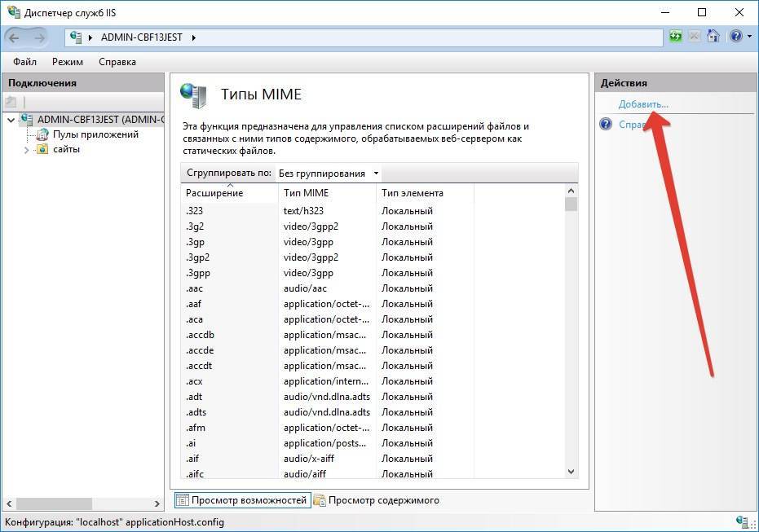Expand the сайты tree node
759x532 pixels.
(x=26, y=150)
